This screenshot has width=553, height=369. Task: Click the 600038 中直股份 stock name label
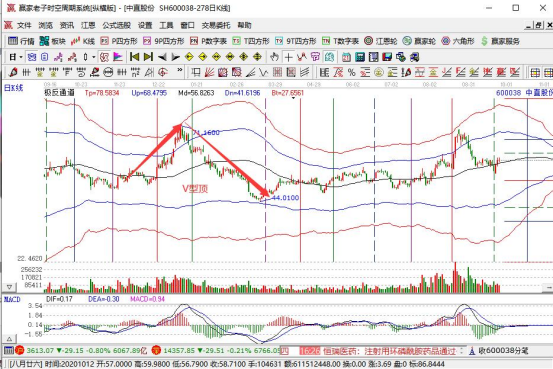524,93
